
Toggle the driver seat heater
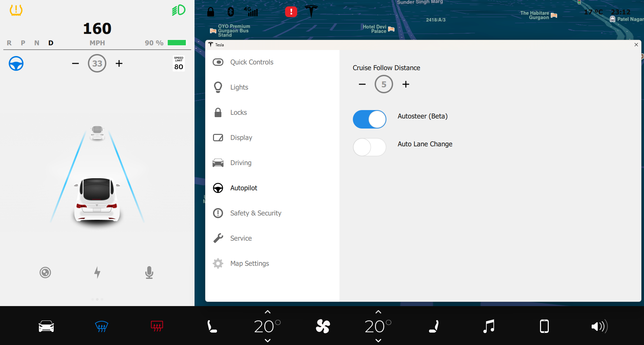(x=212, y=326)
